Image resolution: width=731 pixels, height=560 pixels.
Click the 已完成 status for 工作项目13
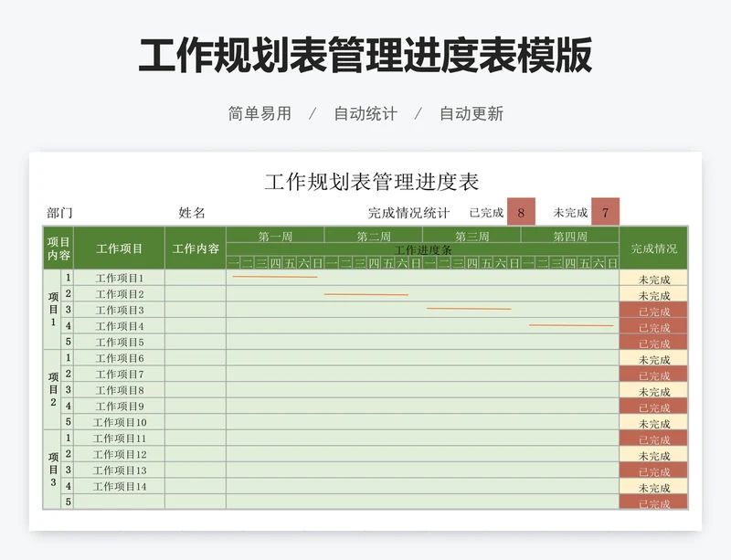(653, 471)
